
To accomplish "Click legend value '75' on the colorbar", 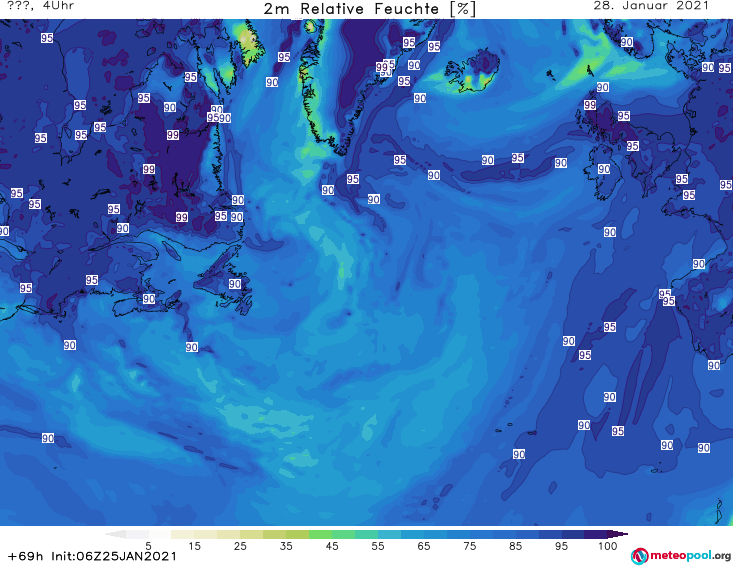I will tap(469, 546).
